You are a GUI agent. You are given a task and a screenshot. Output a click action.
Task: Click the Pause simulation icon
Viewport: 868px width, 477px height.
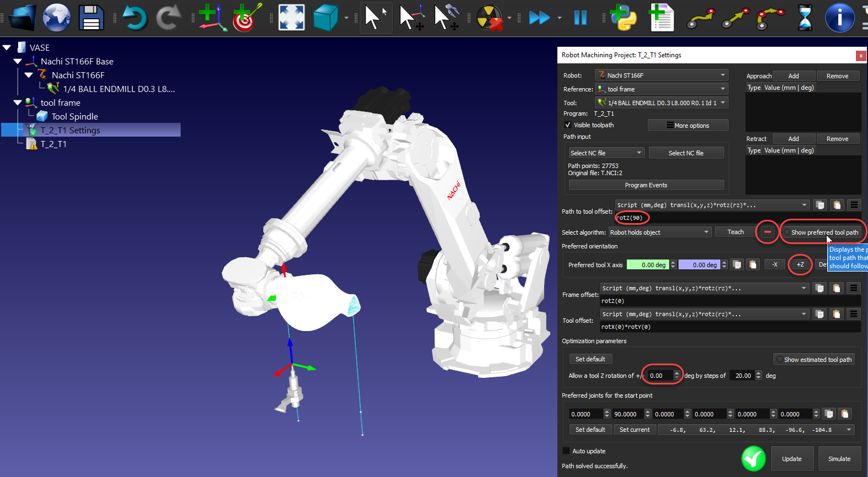click(x=581, y=18)
